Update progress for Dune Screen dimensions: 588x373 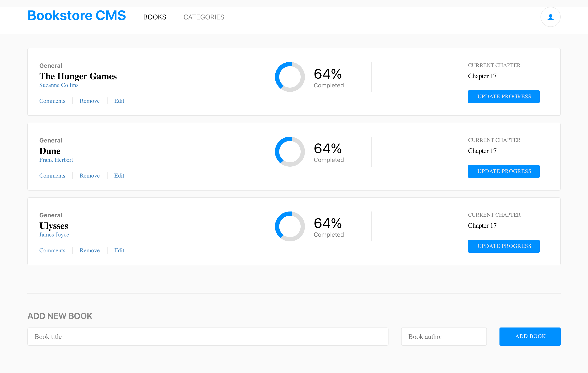tap(504, 171)
